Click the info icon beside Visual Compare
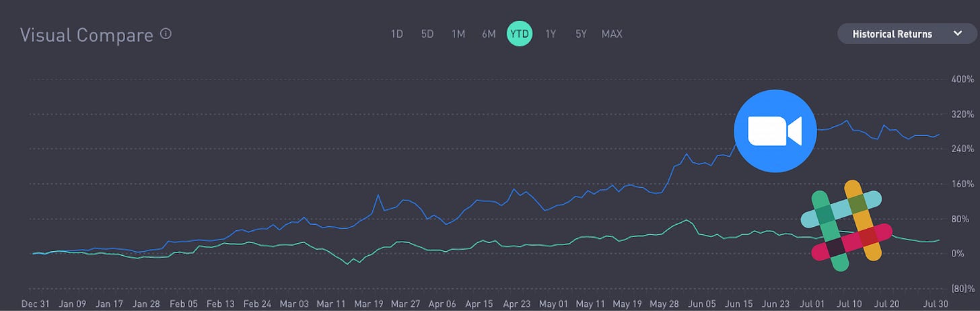 click(x=166, y=34)
